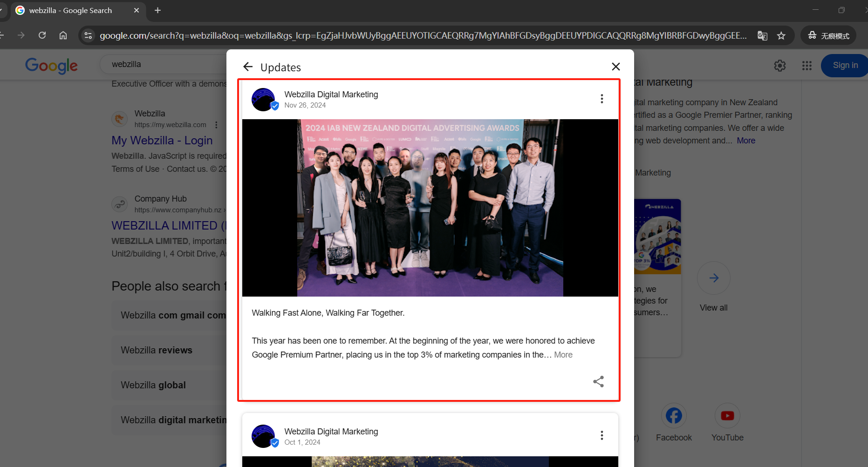Open options menu for Nov 26 post
Viewport: 868px width, 467px height.
pyautogui.click(x=601, y=99)
